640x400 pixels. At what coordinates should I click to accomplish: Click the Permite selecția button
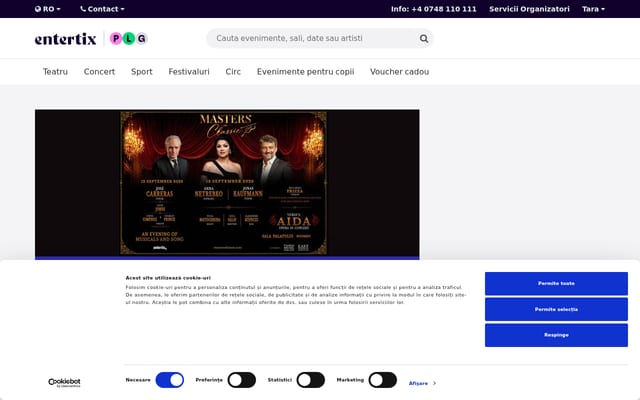(556, 309)
